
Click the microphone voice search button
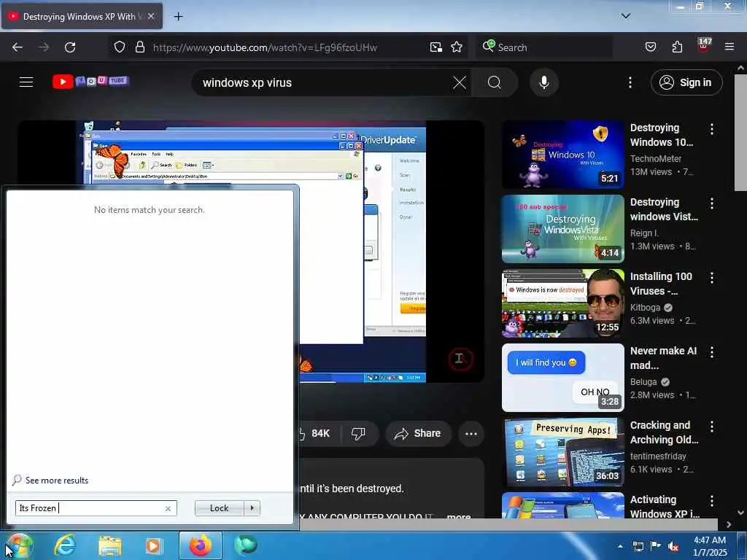[544, 82]
